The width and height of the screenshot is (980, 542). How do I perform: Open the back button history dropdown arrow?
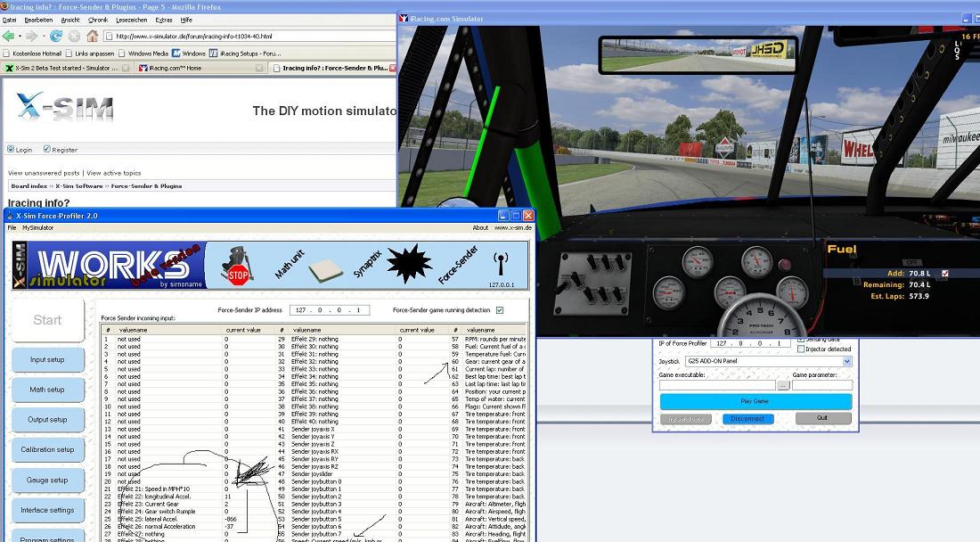[20, 37]
